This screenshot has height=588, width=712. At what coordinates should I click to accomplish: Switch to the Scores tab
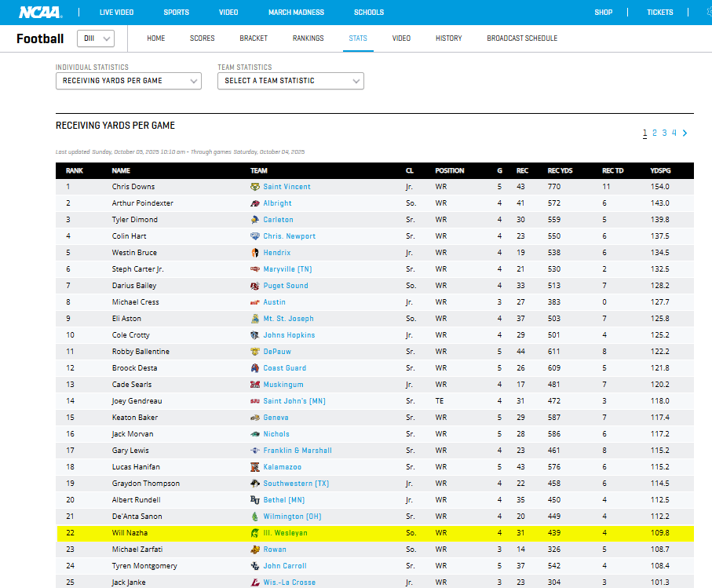pyautogui.click(x=202, y=38)
